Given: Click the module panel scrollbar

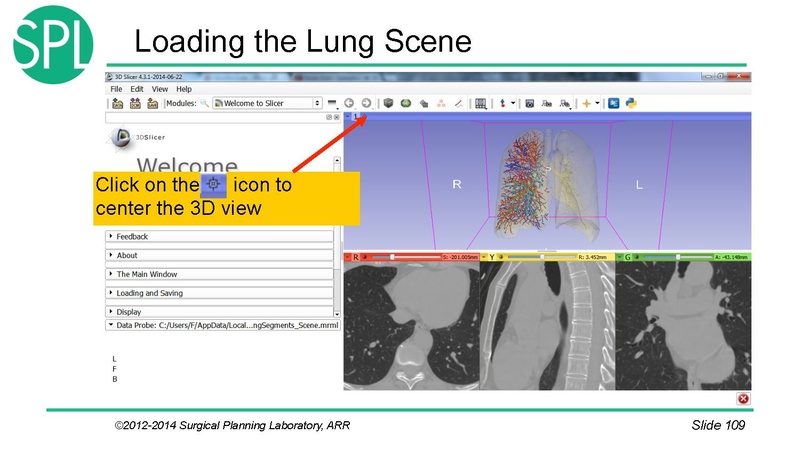Looking at the screenshot, I should 337,236.
